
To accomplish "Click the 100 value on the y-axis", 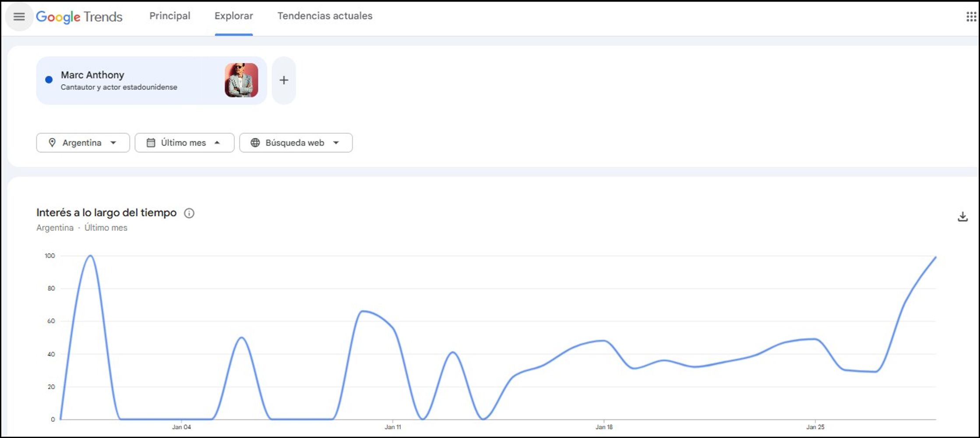I will (x=50, y=256).
